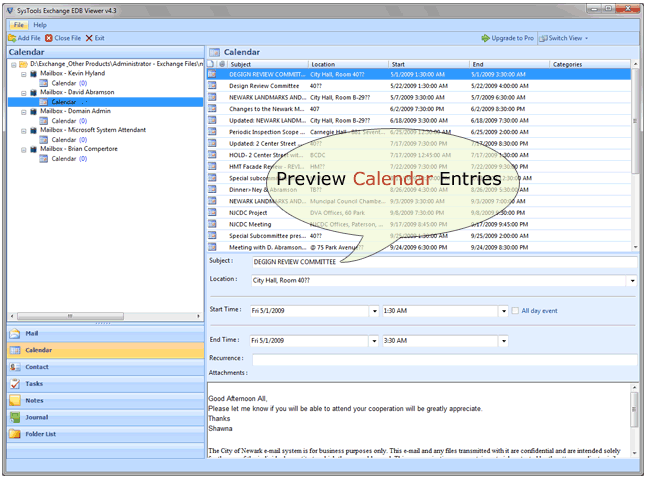Image resolution: width=647 pixels, height=480 pixels.
Task: Collapse the Mailbox - Domain Admin node
Action: [x=24, y=112]
